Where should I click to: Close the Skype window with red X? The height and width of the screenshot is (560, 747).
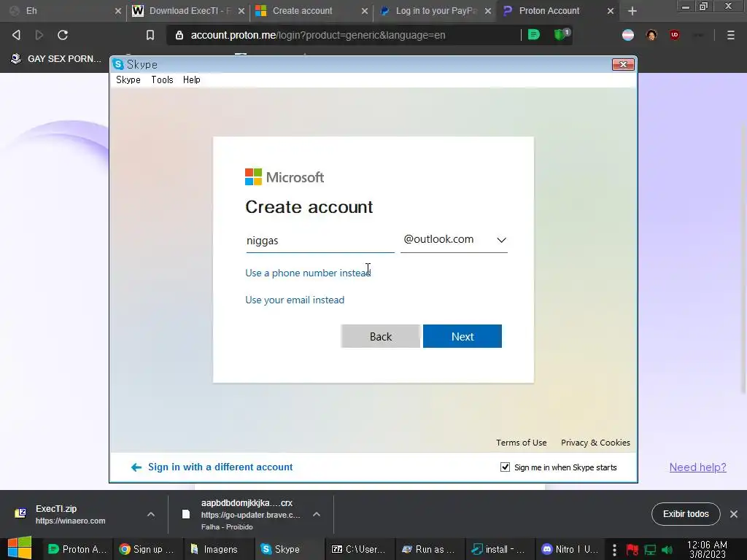[623, 64]
